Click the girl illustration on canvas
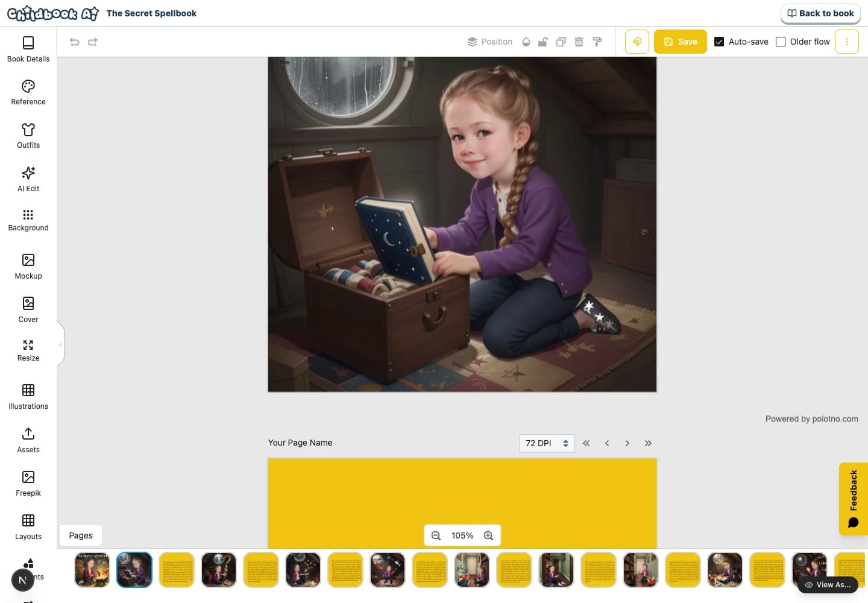Viewport: 868px width, 603px height. (x=462, y=224)
